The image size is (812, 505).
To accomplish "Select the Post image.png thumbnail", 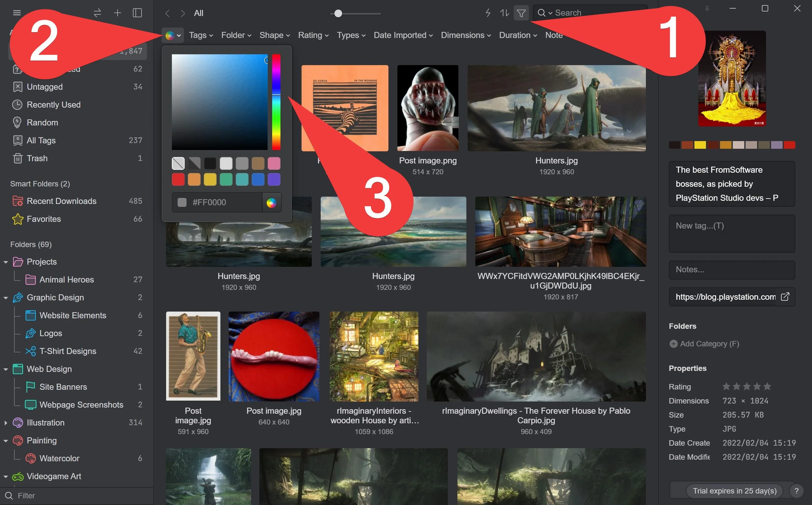I will tap(428, 108).
